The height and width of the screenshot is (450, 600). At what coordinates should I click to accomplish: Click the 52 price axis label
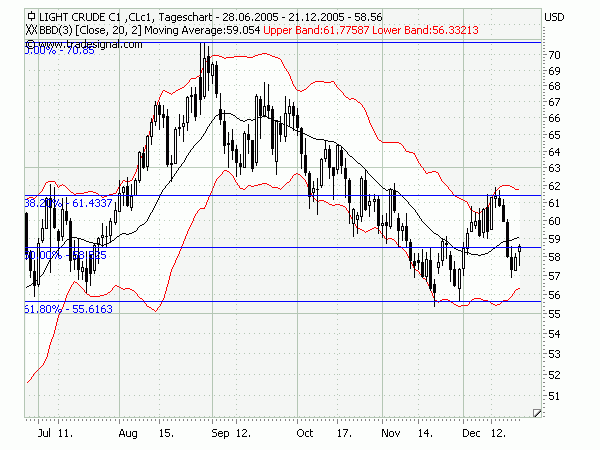554,375
